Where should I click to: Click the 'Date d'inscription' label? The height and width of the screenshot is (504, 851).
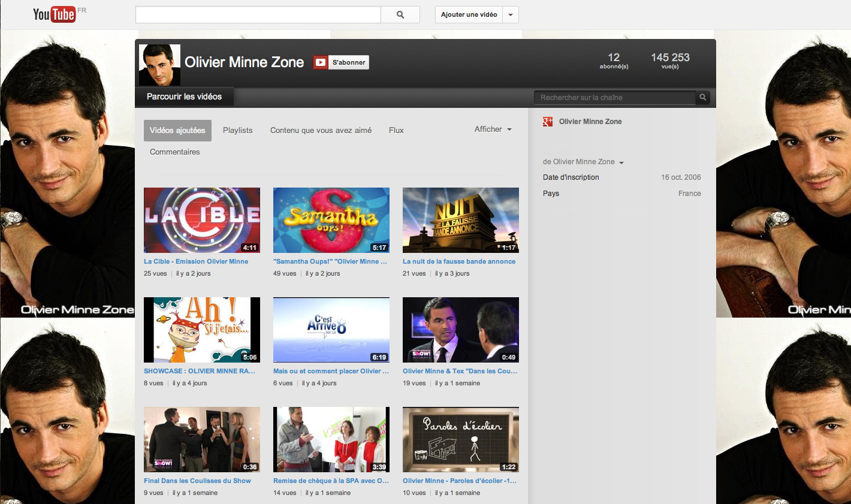tap(571, 177)
